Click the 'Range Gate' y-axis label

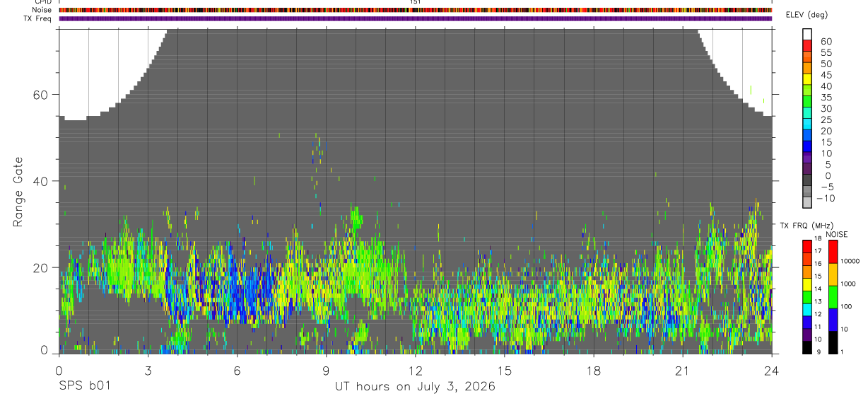18,192
